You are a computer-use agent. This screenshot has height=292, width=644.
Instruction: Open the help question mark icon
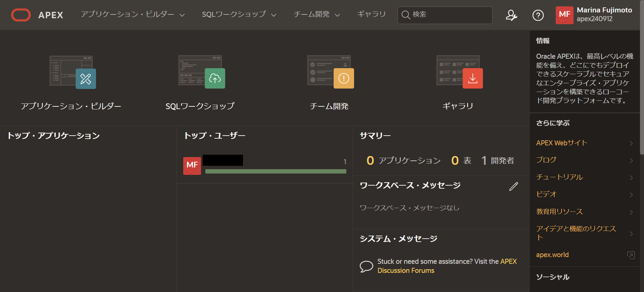click(x=538, y=15)
